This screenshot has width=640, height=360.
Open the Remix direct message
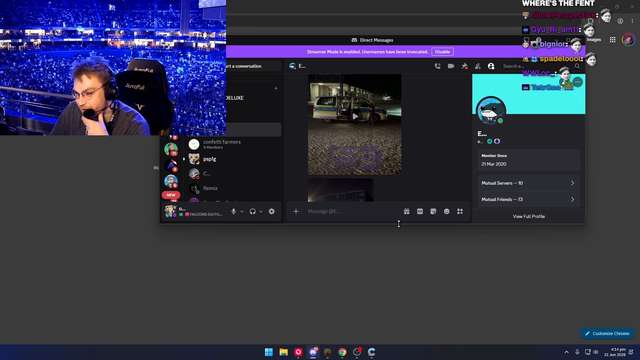click(233, 188)
